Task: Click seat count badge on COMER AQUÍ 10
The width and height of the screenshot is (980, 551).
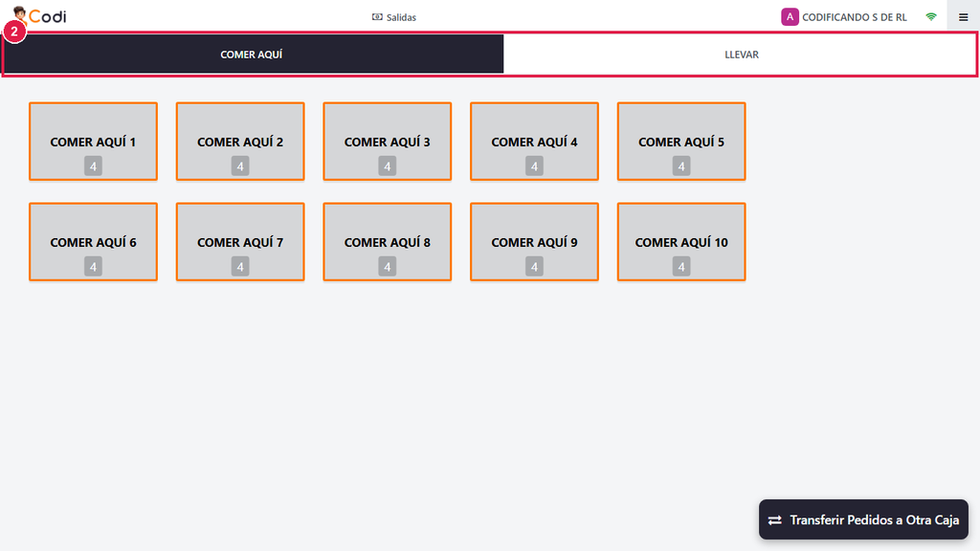Action: pyautogui.click(x=681, y=267)
